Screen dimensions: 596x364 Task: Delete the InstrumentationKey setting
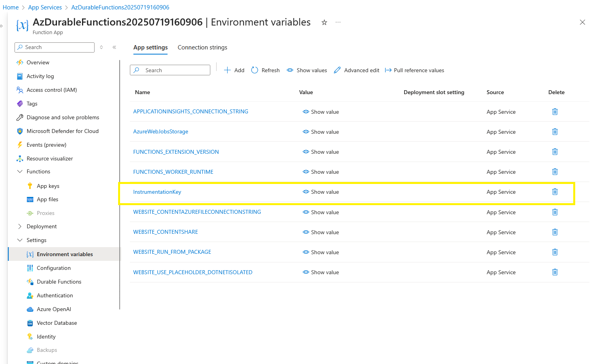(555, 192)
